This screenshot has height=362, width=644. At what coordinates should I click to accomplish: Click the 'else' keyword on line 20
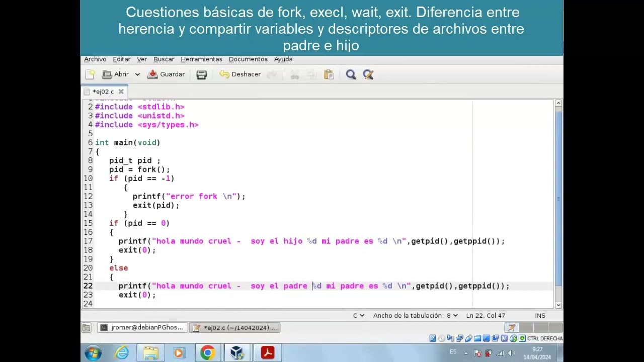pos(118,268)
